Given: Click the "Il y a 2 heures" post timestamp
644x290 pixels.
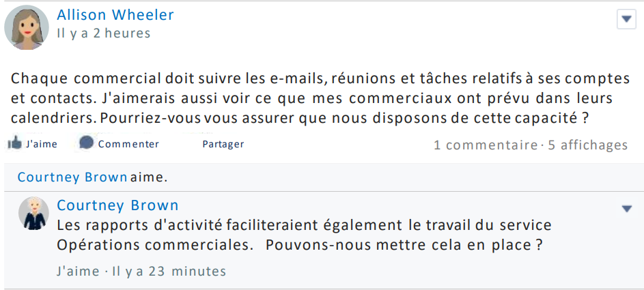Looking at the screenshot, I should point(104,33).
